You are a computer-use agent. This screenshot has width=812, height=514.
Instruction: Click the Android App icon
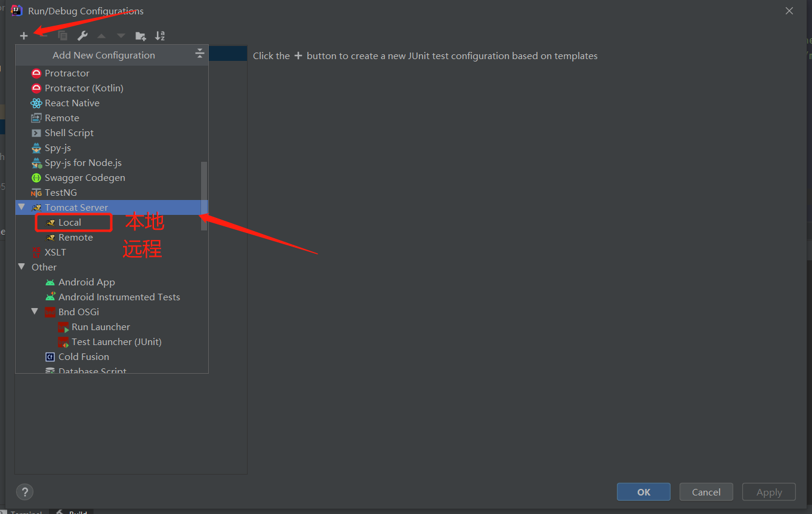click(x=50, y=282)
